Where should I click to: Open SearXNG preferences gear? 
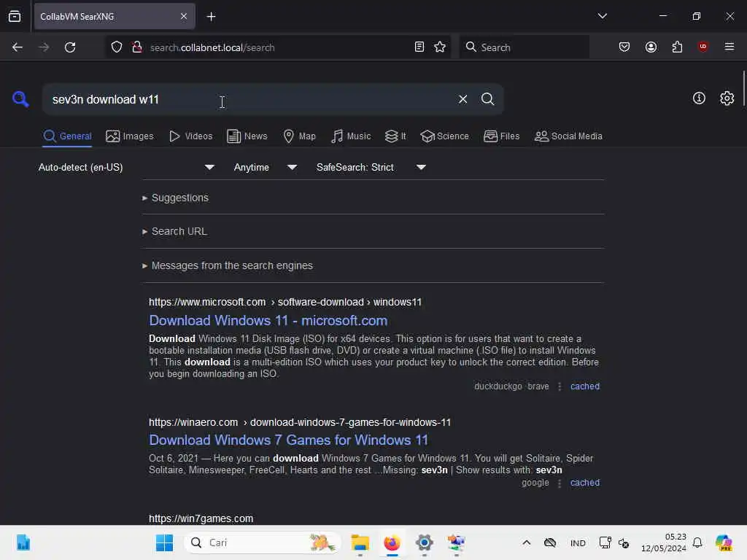pyautogui.click(x=727, y=98)
